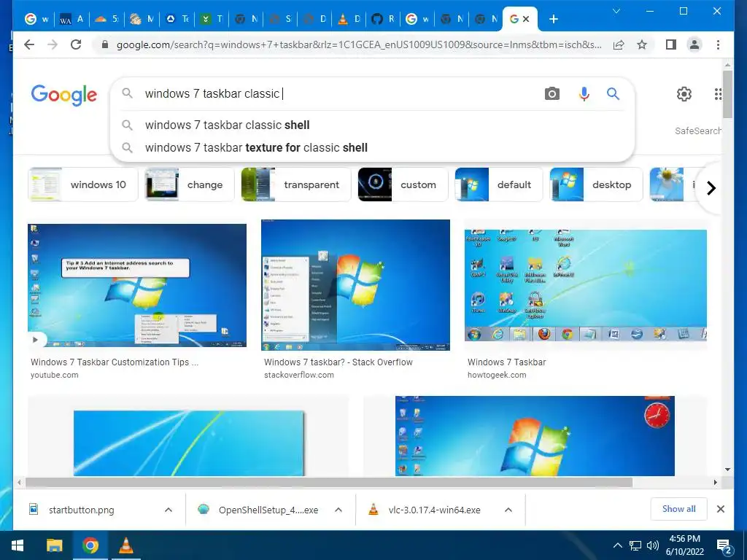The height and width of the screenshot is (560, 747).
Task: Click the horizontal page scrollbar
Action: 329,483
